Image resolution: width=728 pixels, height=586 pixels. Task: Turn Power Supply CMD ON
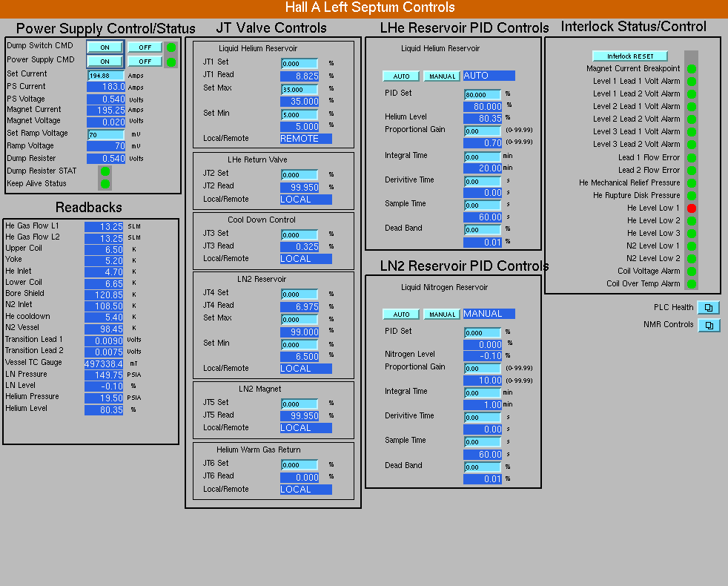[x=105, y=62]
